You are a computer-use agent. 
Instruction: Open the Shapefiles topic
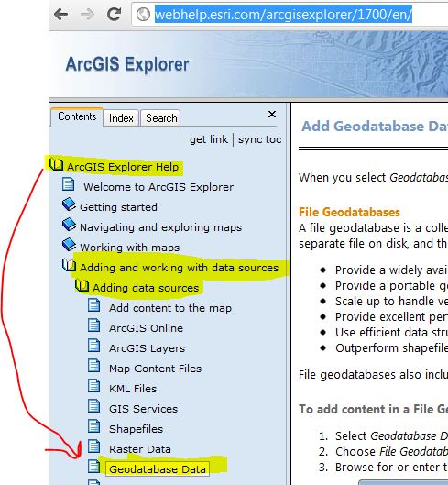click(136, 429)
